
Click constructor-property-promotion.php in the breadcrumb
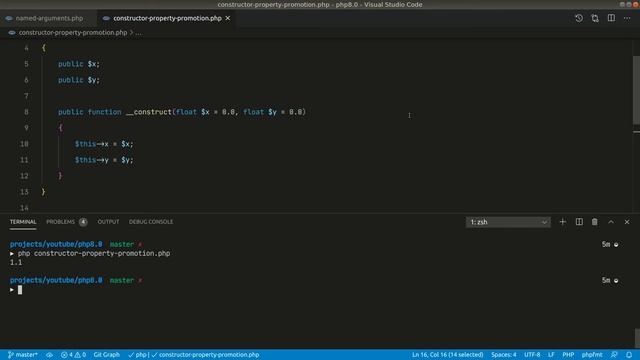(73, 32)
